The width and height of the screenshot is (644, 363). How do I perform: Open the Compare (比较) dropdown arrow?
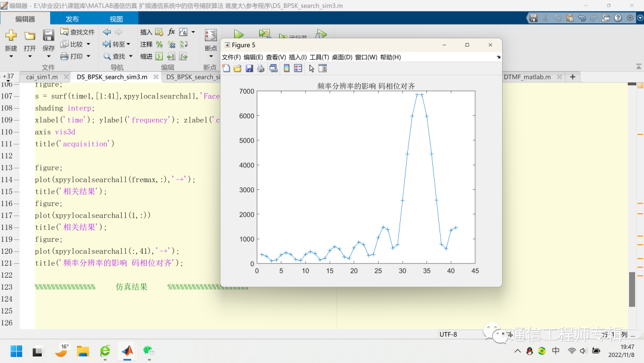pos(88,44)
